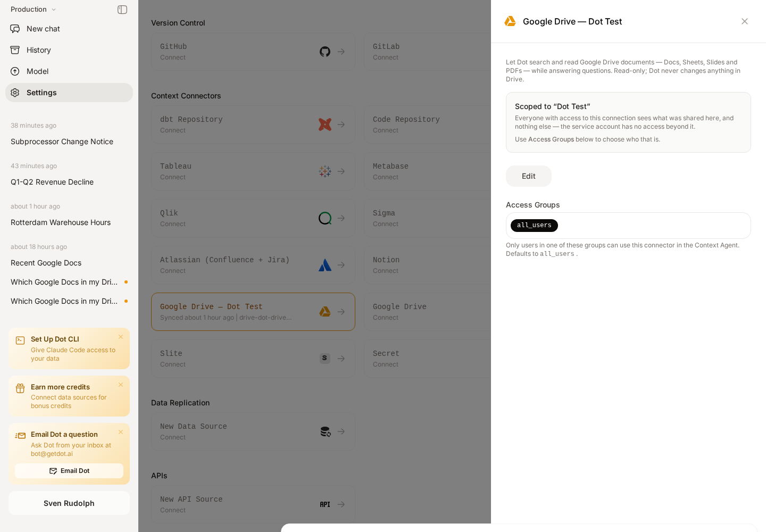Open the Notion connector card
766x532 pixels.
point(427,265)
